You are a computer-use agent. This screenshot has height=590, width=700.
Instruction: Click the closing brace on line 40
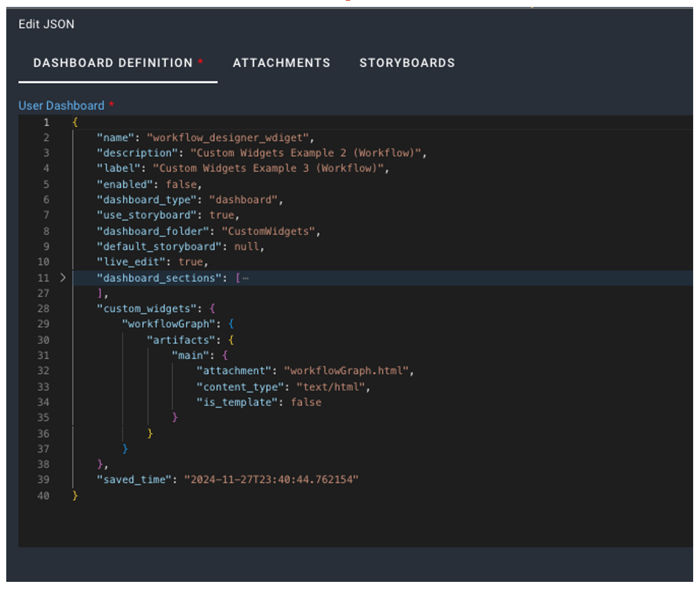pos(75,495)
